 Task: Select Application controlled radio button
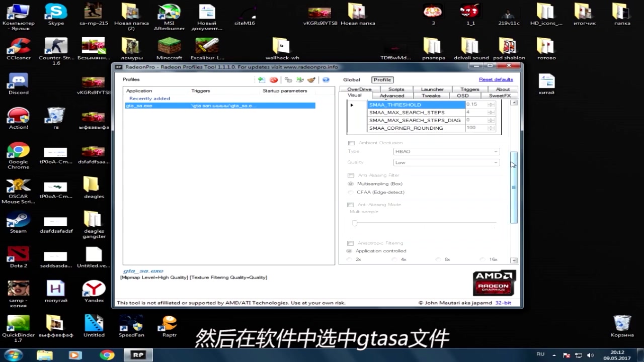(349, 251)
